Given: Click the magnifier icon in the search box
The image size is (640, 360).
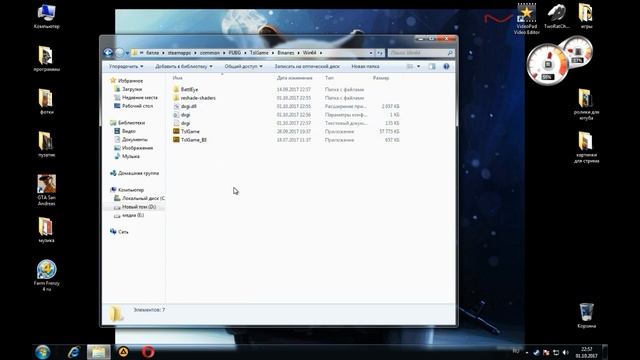Looking at the screenshot, I should (450, 53).
